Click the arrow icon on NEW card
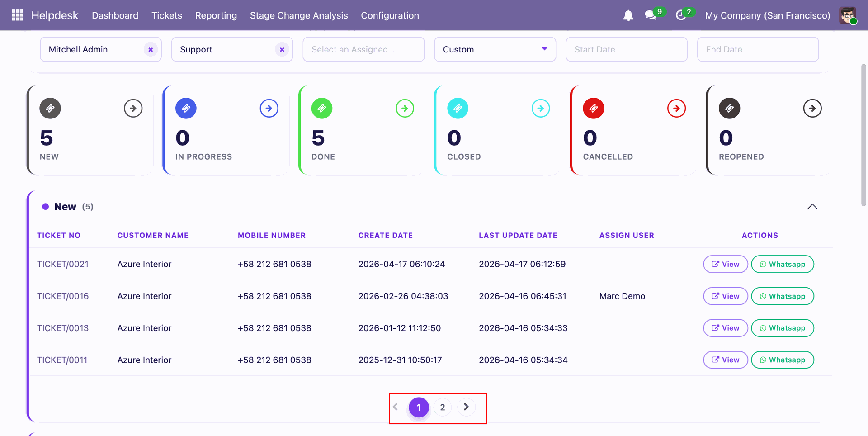Viewport: 868px width, 436px height. pyautogui.click(x=133, y=108)
